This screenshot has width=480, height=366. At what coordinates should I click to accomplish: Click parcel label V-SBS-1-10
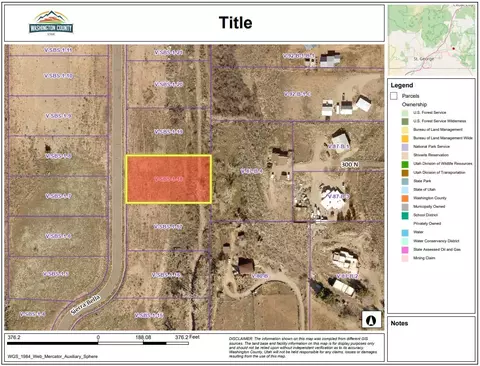click(58, 76)
